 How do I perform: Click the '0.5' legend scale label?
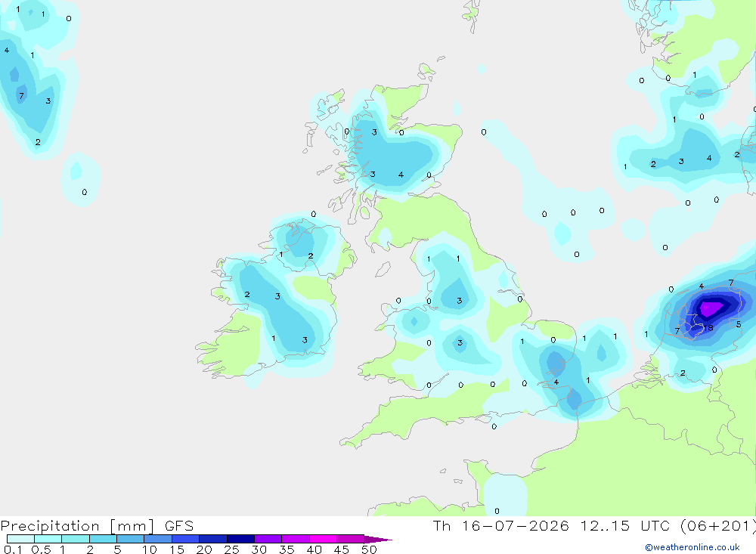(x=41, y=549)
